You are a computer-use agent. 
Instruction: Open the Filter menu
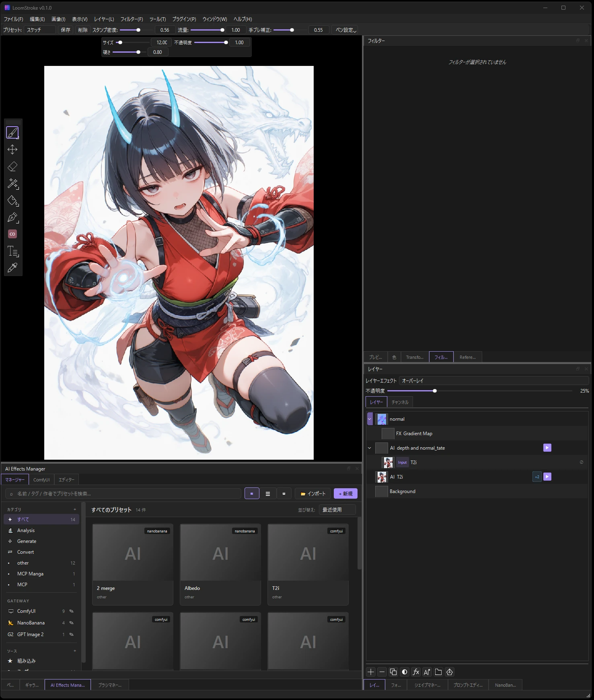(132, 19)
